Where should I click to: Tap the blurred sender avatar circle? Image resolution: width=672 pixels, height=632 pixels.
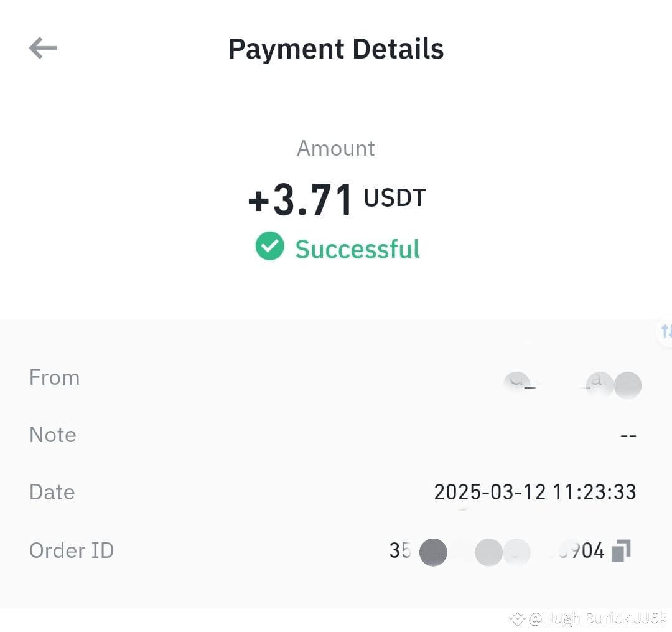coord(627,385)
